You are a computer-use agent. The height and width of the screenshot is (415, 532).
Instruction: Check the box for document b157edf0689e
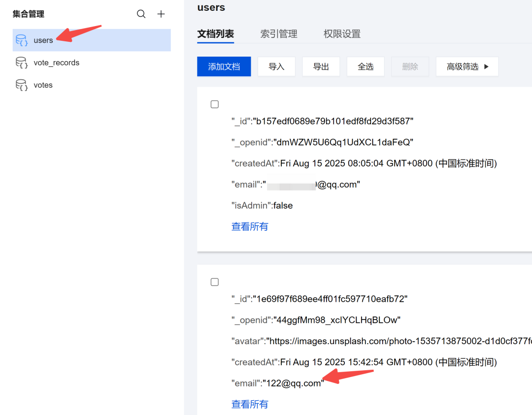pyautogui.click(x=215, y=104)
